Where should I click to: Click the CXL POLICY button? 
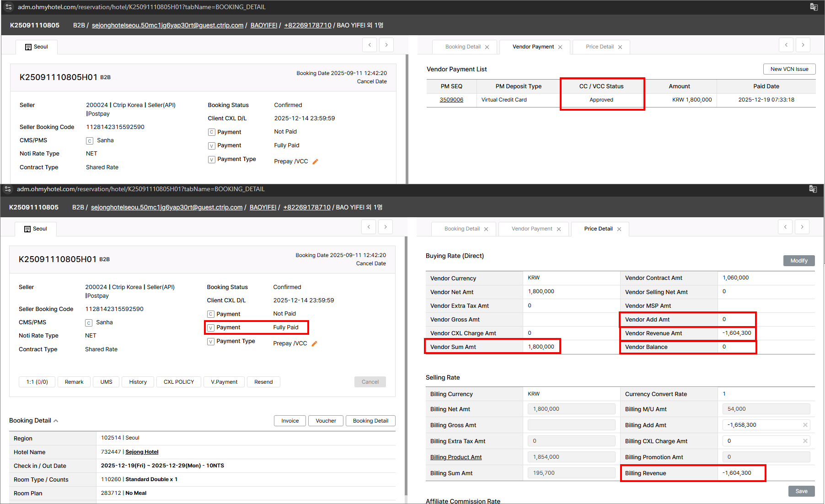[x=178, y=382]
